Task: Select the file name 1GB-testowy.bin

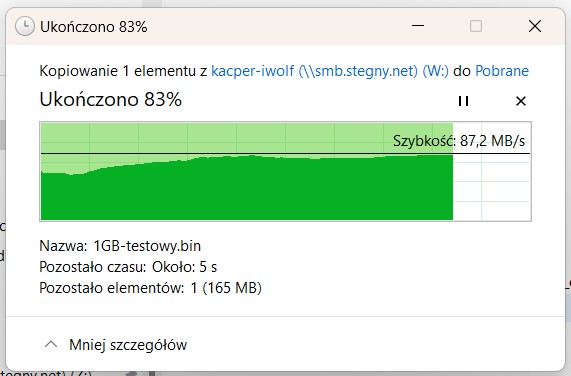Action: point(147,246)
